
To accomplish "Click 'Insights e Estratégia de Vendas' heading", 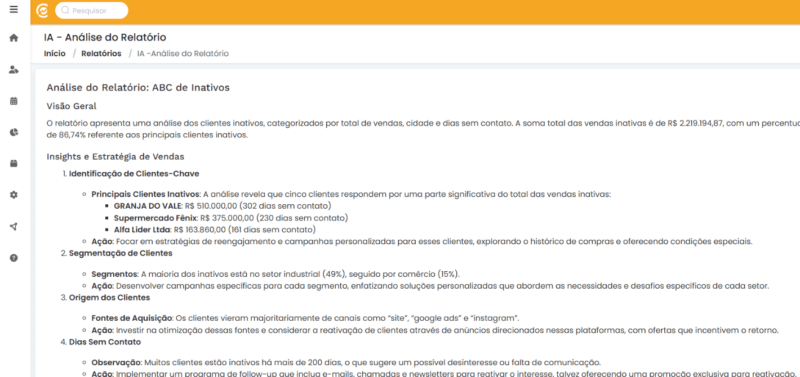I will pos(115,156).
